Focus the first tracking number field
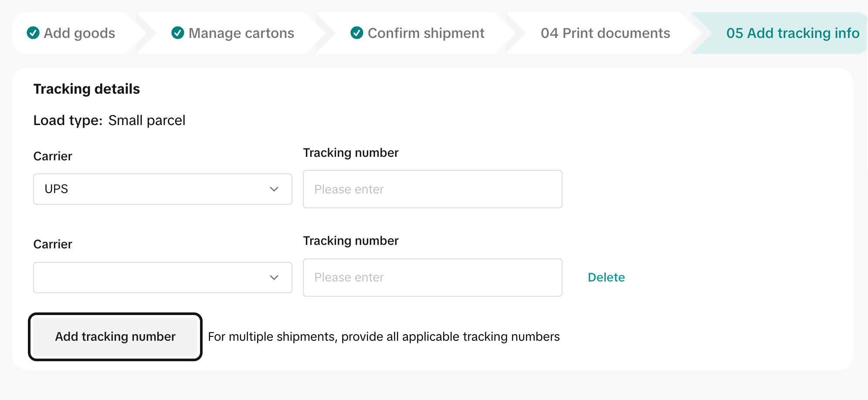Image resolution: width=868 pixels, height=400 pixels. tap(432, 189)
